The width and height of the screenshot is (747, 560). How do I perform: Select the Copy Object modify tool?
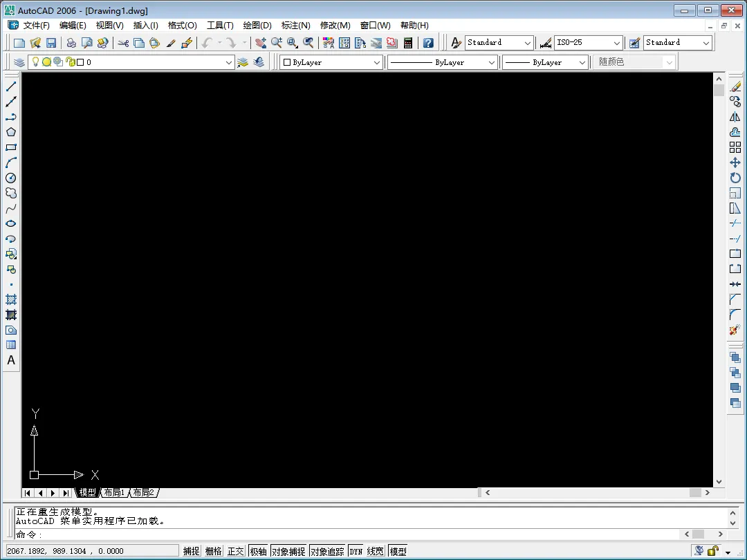pyautogui.click(x=735, y=102)
